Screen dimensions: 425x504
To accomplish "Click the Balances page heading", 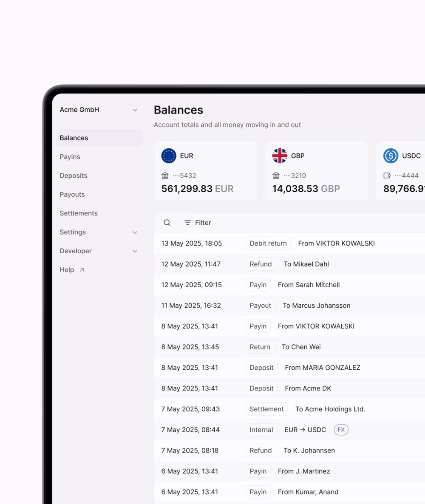I will tap(178, 110).
